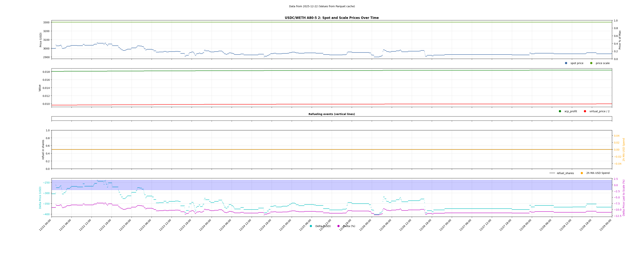Click the orange 2h MA USD Spend marker
Screen dimensions: 644x255
(x=582, y=173)
